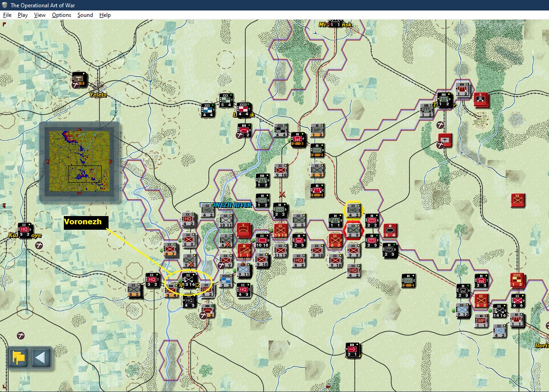Select the red XXXX 1-2 army unit
Image resolution: width=549 pixels, height=392 pixels.
point(517,280)
